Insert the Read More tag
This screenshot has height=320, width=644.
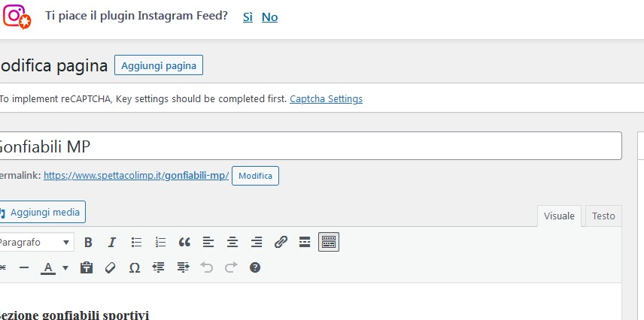(305, 243)
